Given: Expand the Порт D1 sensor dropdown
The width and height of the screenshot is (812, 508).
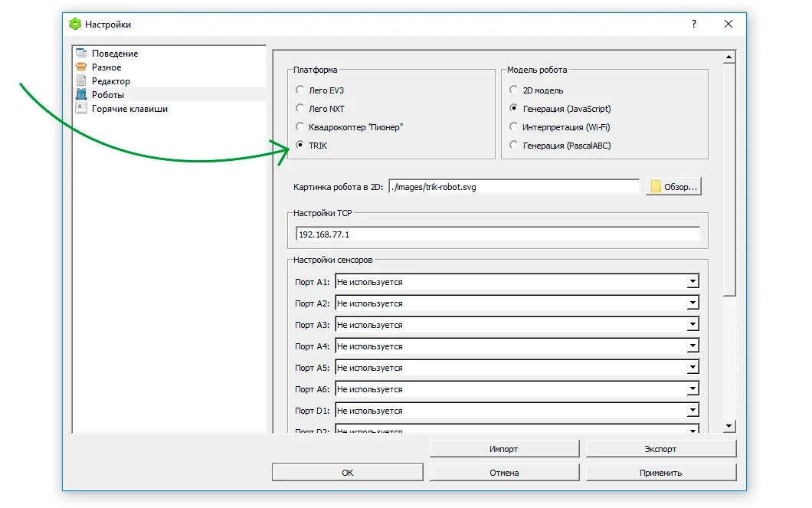Looking at the screenshot, I should tap(692, 411).
